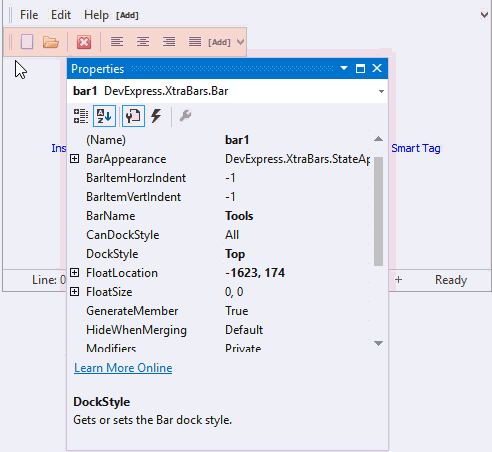Expand the FloatLocation property
The image size is (492, 452).
(75, 273)
